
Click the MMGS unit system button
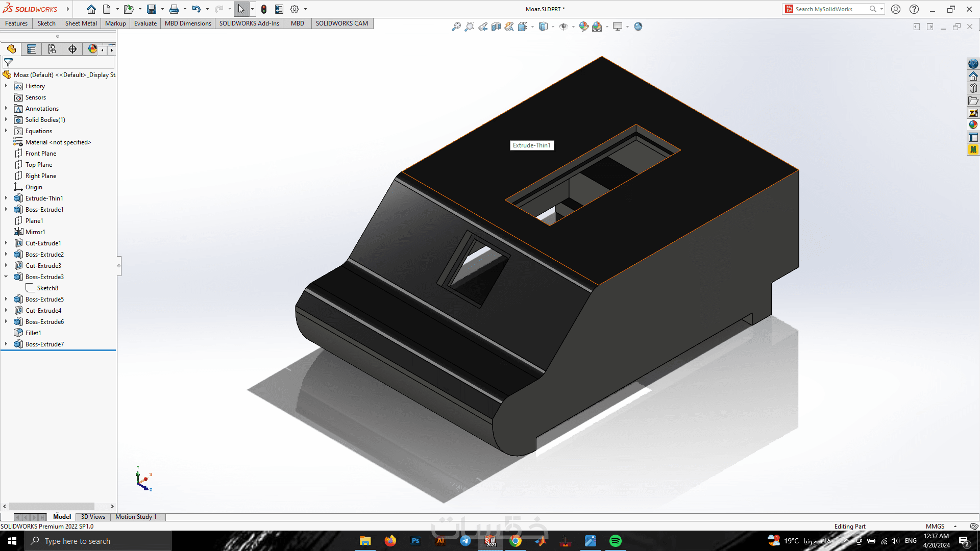935,527
